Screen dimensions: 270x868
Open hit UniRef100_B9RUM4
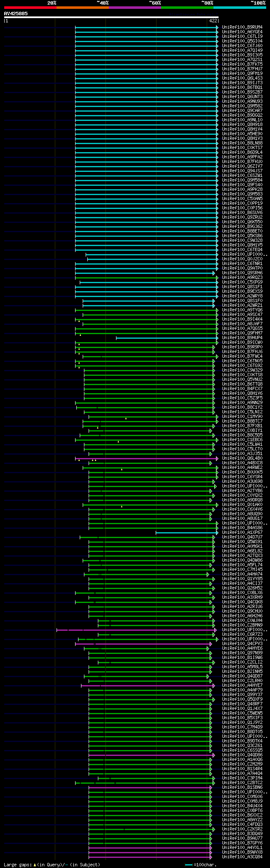tap(242, 27)
